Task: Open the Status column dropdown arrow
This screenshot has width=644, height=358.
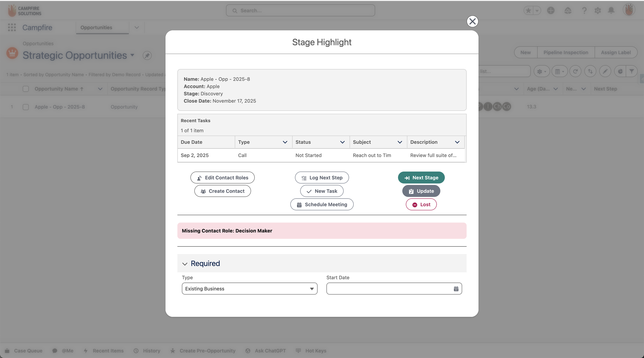Action: (342, 142)
